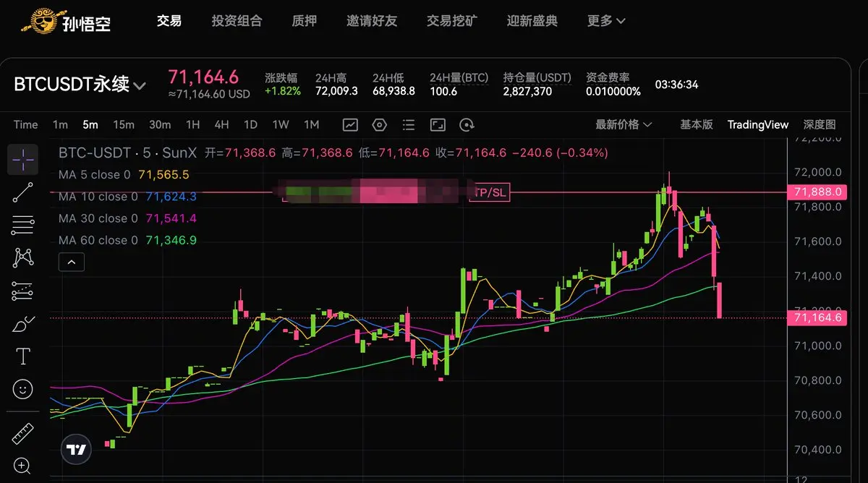Switch to TradingView chart view

tap(758, 124)
